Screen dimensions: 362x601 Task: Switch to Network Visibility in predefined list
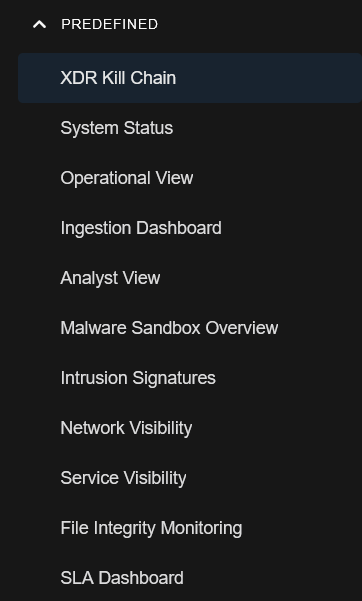tap(126, 428)
